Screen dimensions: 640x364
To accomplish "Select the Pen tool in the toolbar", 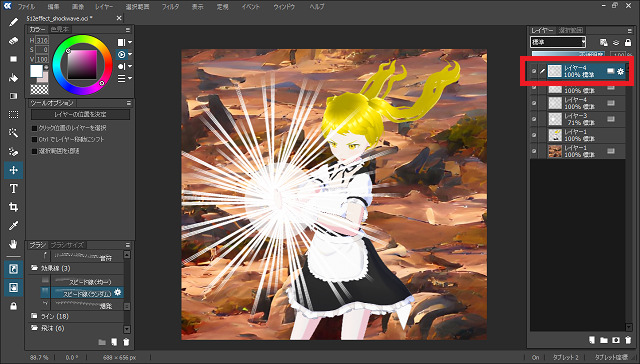I will (x=13, y=22).
